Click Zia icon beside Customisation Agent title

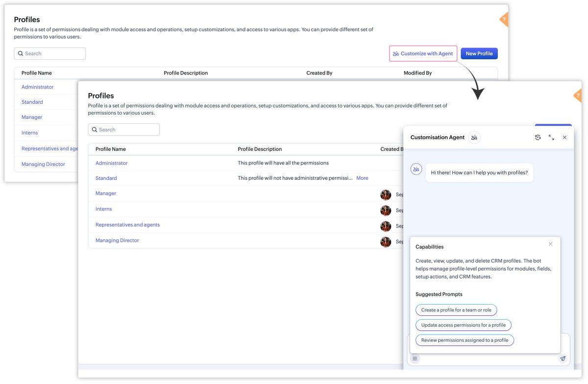tap(474, 138)
